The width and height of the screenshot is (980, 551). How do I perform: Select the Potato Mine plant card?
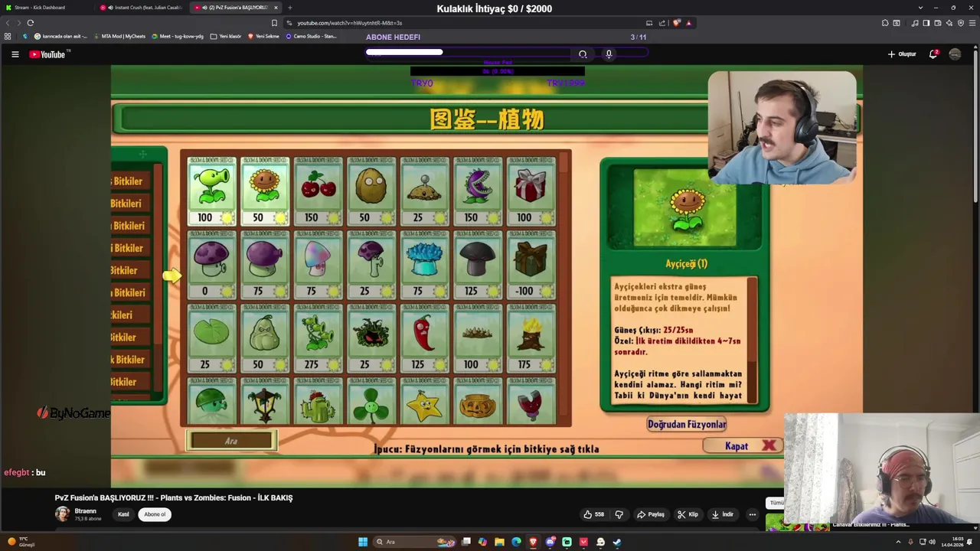point(425,191)
